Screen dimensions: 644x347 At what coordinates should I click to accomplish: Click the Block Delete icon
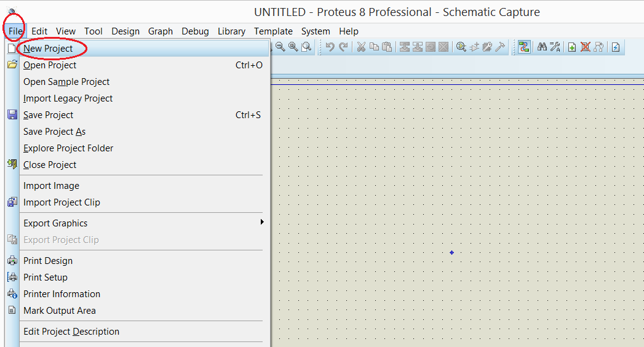443,47
